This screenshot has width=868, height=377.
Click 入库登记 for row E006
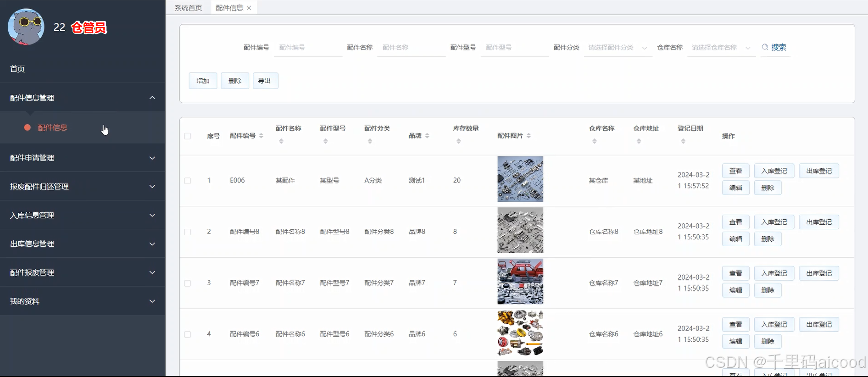tap(774, 171)
